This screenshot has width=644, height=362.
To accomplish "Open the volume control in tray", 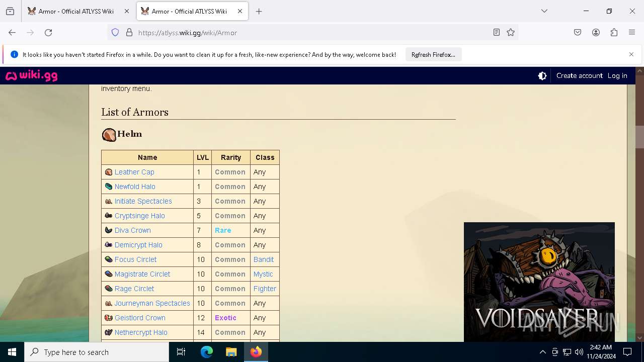I will pos(579,352).
